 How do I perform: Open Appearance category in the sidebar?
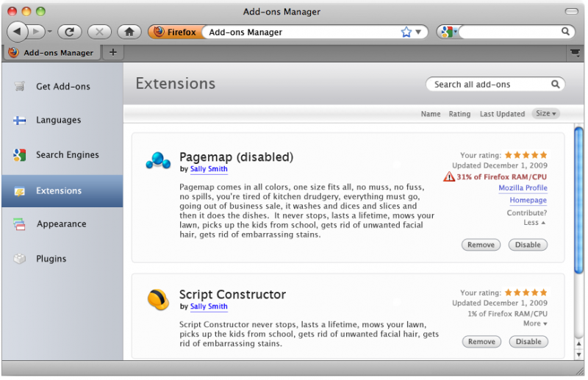tap(62, 224)
